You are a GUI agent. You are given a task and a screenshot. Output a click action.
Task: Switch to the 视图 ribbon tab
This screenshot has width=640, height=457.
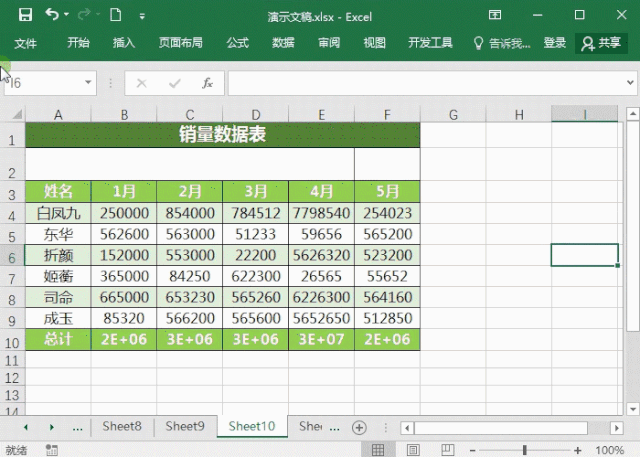point(375,42)
